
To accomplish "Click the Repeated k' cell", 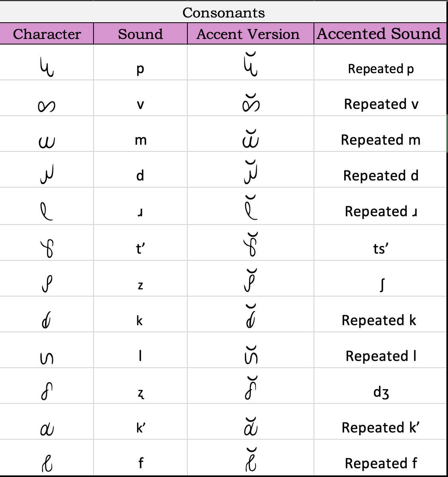I will pos(380,428).
